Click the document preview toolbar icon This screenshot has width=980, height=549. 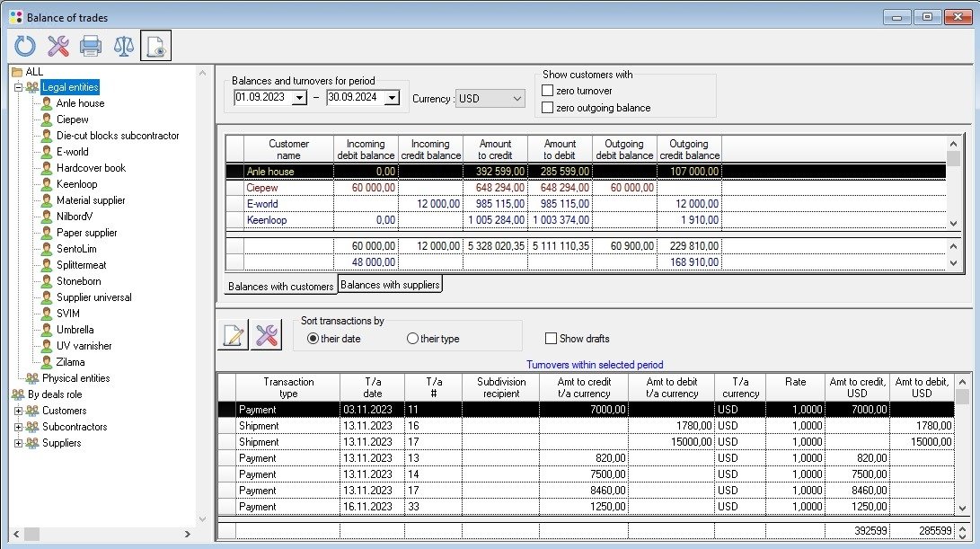click(x=155, y=46)
